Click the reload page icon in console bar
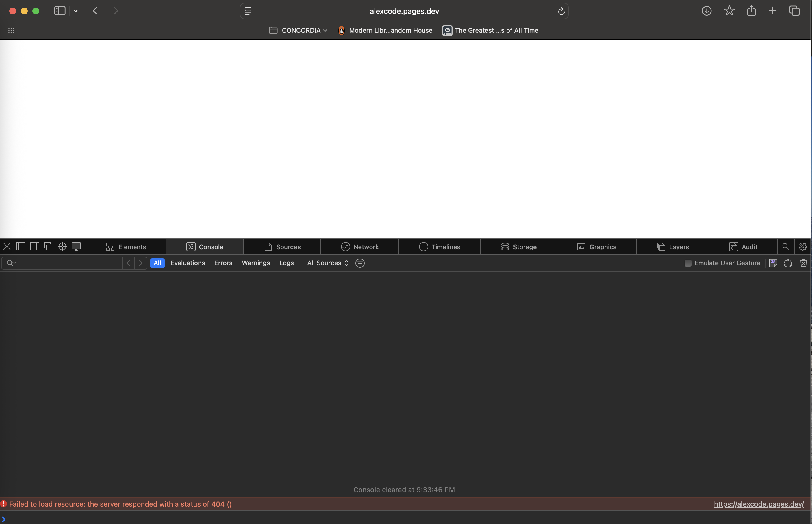This screenshot has height=524, width=812. [x=788, y=263]
